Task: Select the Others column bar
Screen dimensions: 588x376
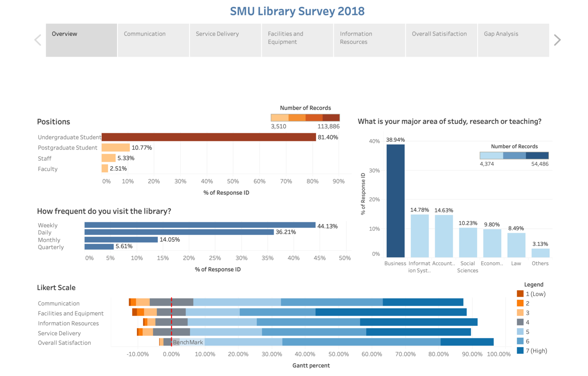Action: pyautogui.click(x=541, y=253)
